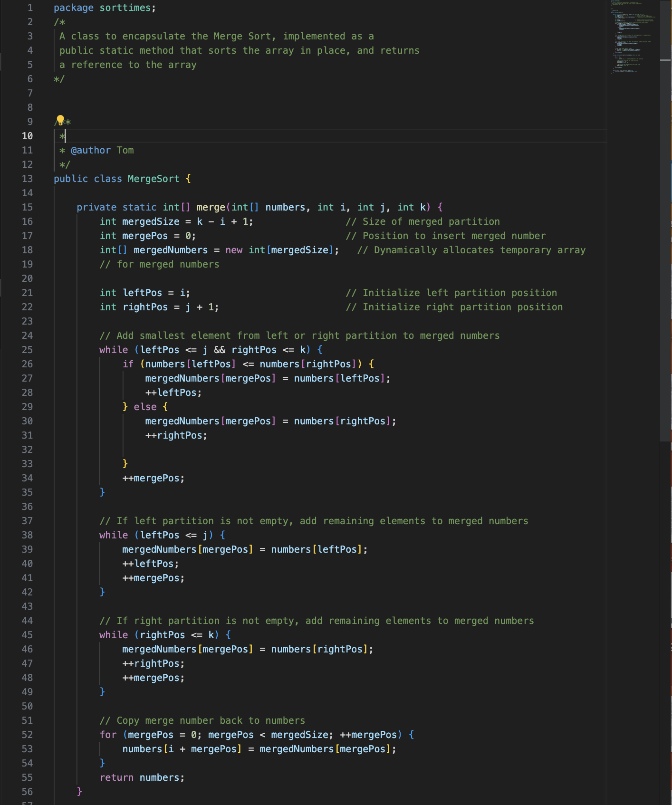This screenshot has width=672, height=805.
Task: Click the "public static method that sorts" comment line
Action: pos(240,50)
